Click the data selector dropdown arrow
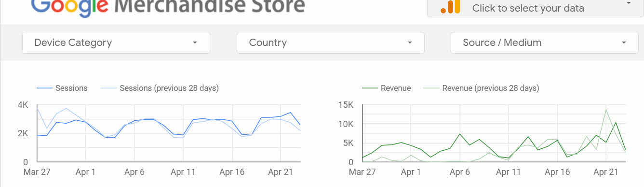 628,3
